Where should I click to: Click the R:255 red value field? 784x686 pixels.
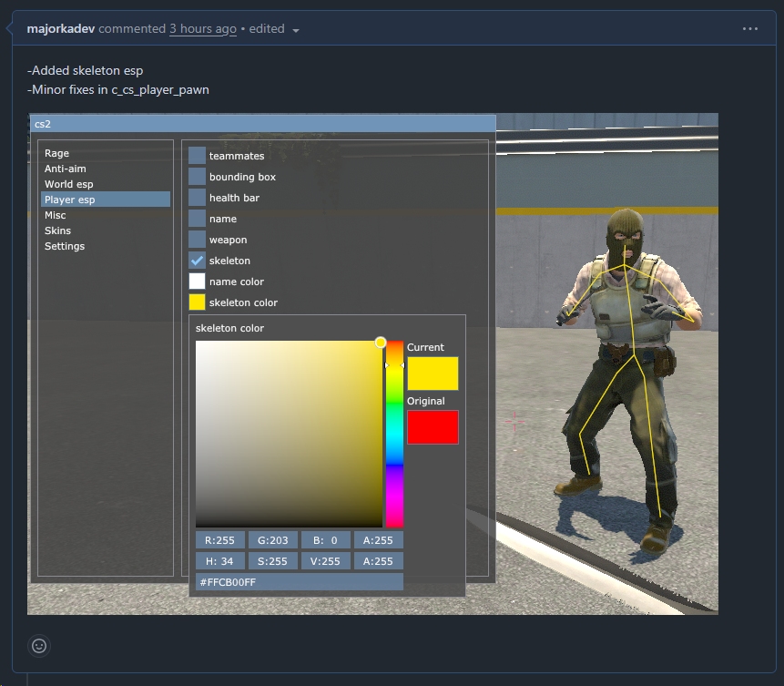pos(220,540)
